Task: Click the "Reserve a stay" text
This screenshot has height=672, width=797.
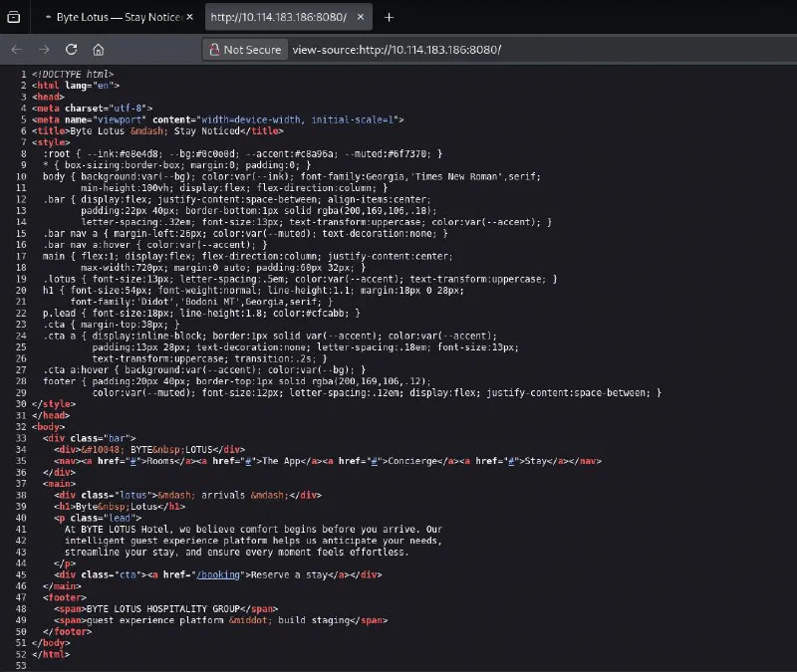Action: [x=289, y=575]
